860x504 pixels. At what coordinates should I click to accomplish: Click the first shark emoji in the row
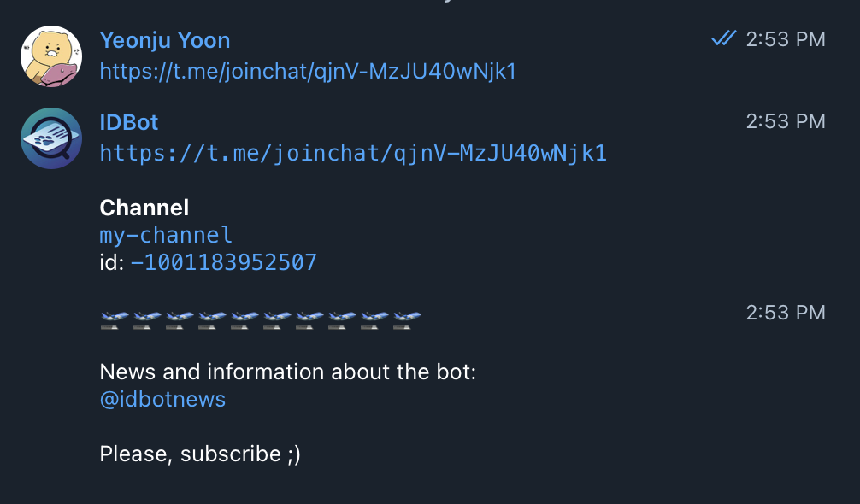(x=111, y=316)
